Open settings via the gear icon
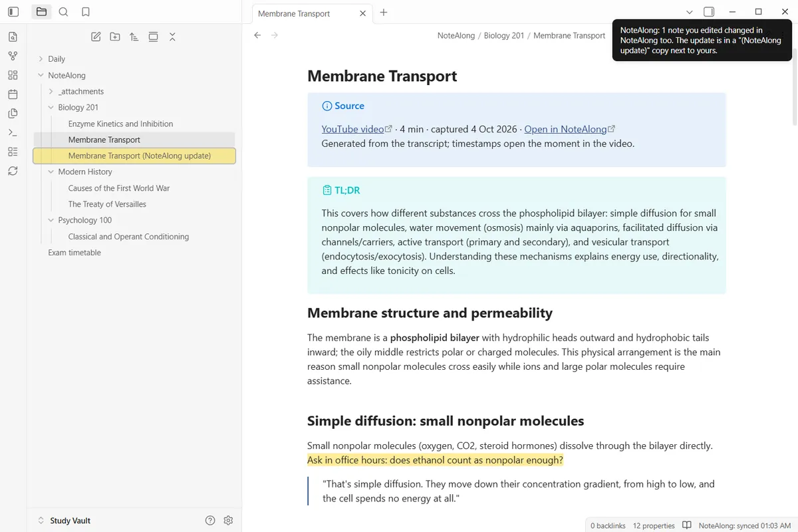 click(x=228, y=520)
